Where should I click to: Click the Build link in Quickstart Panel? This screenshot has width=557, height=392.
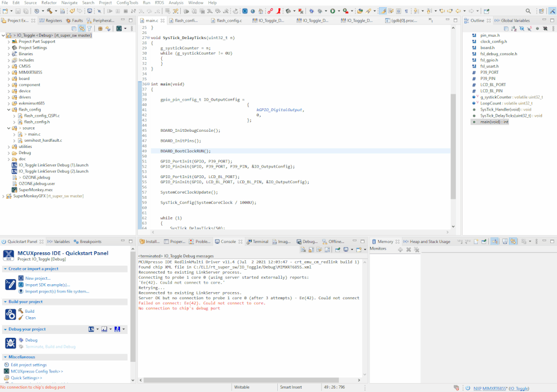pyautogui.click(x=30, y=311)
